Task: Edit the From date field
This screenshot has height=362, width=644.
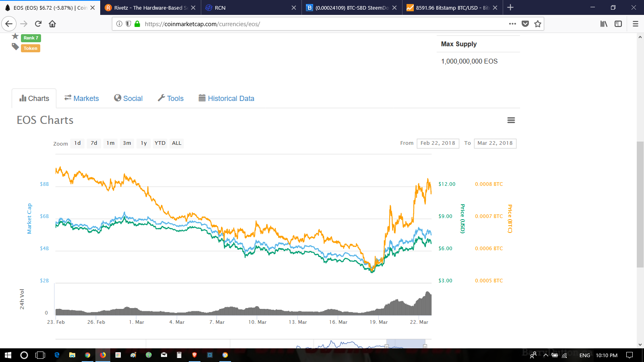Action: [438, 143]
